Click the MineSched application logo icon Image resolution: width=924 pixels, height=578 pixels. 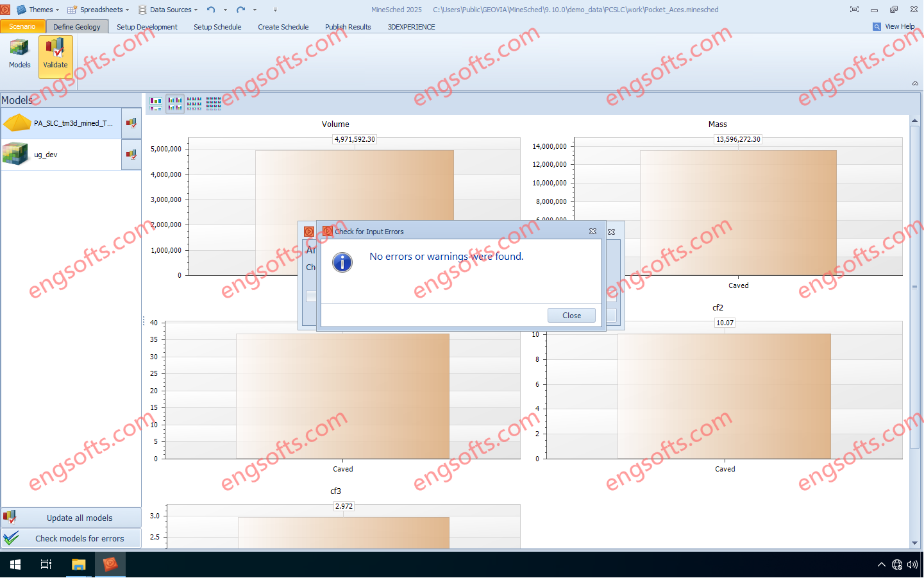click(x=5, y=10)
